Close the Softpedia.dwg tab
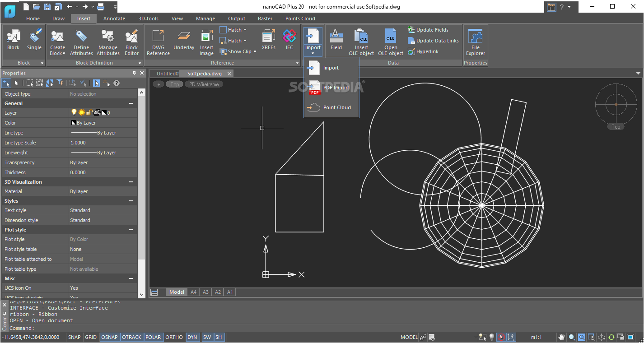The width and height of the screenshot is (644, 343). [229, 74]
